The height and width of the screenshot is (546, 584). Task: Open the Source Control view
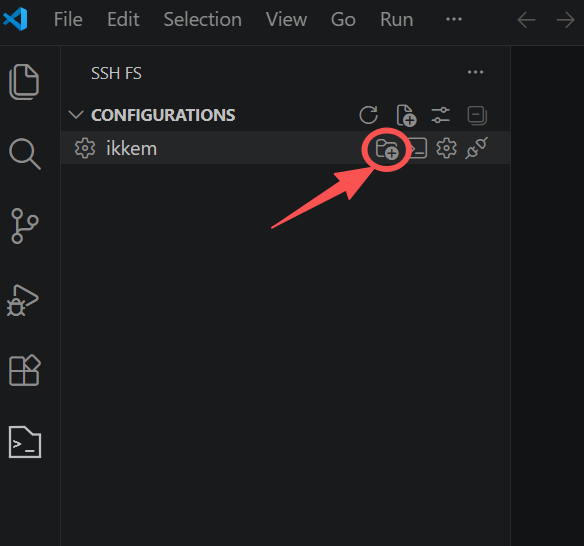[25, 226]
